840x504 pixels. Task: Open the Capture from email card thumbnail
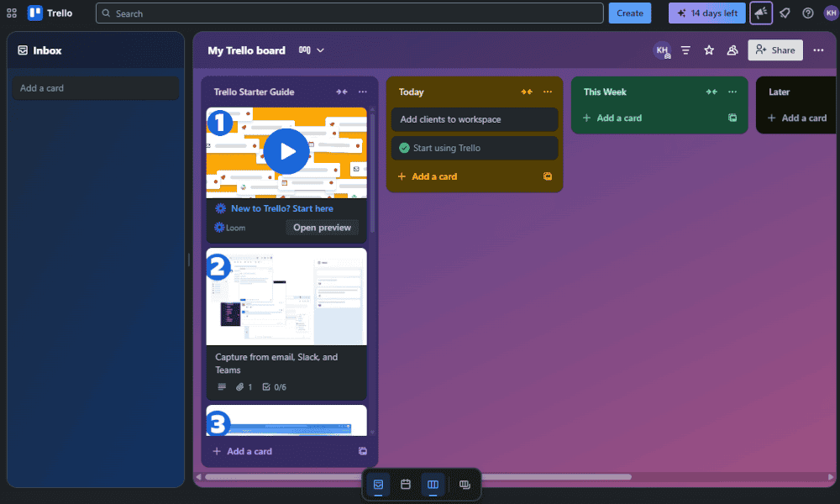(286, 297)
